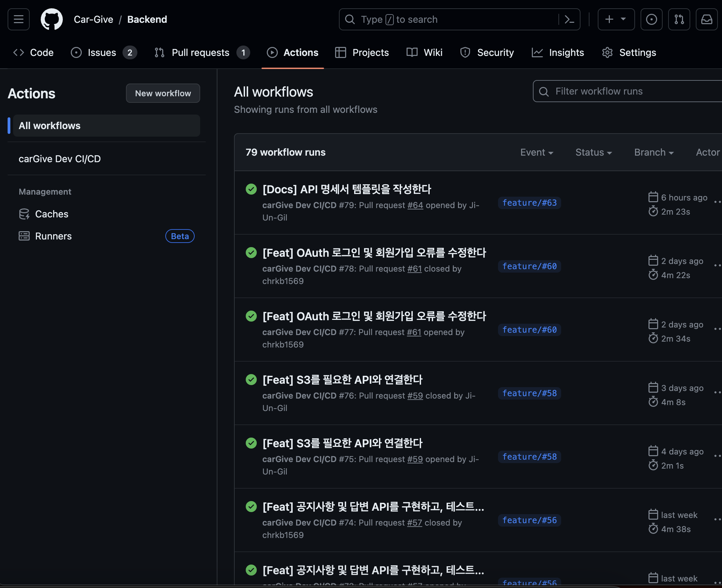Click the Car-Give organization link
The width and height of the screenshot is (722, 588).
pyautogui.click(x=94, y=19)
